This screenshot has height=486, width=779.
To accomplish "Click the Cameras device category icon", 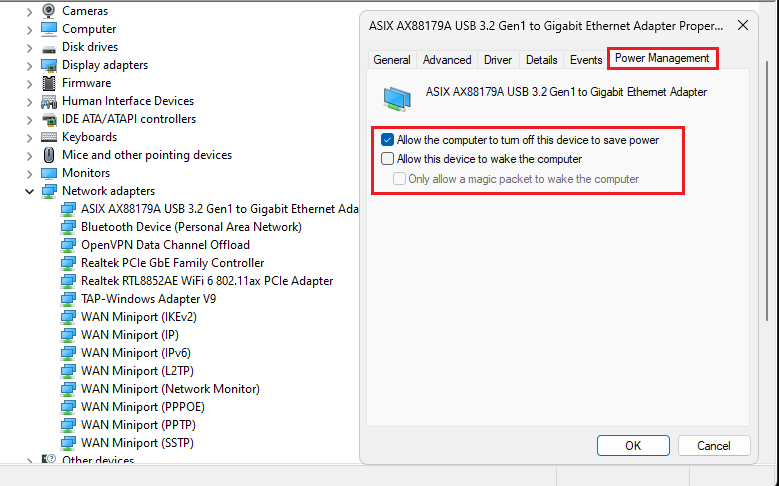I will click(49, 11).
